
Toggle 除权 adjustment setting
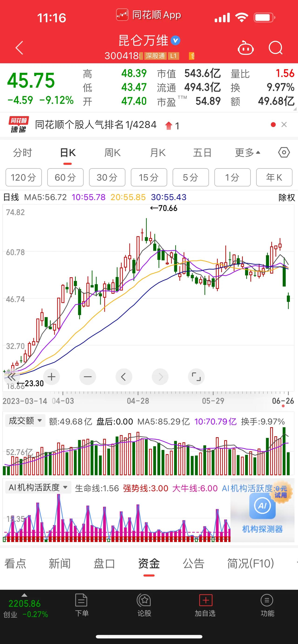(x=287, y=197)
